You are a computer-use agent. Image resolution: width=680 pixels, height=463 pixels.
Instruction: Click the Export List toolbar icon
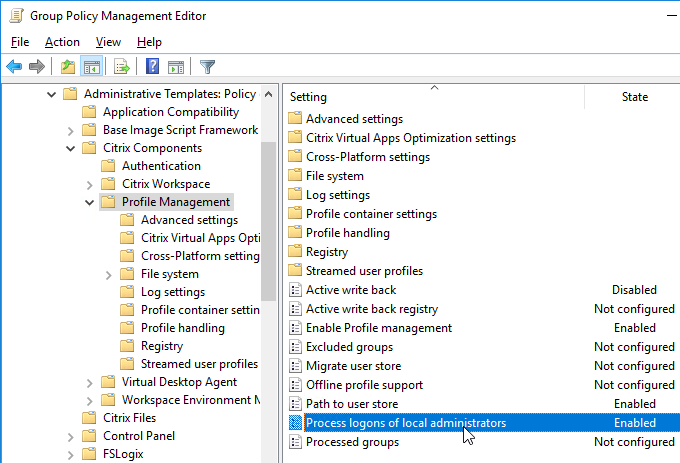point(122,67)
